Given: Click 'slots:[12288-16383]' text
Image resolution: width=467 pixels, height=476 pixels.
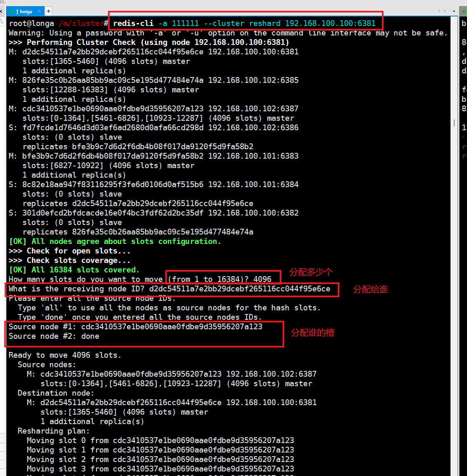Looking at the screenshot, I should coord(65,89).
